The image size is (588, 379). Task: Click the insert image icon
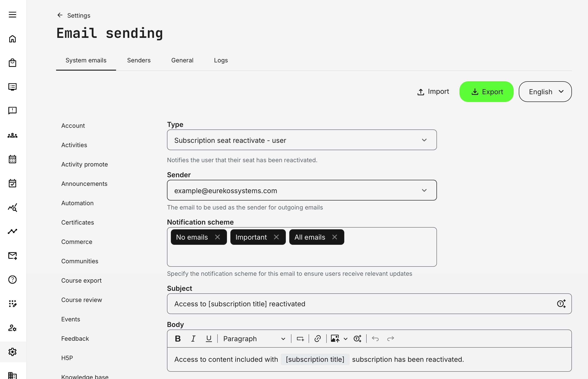tap(335, 339)
